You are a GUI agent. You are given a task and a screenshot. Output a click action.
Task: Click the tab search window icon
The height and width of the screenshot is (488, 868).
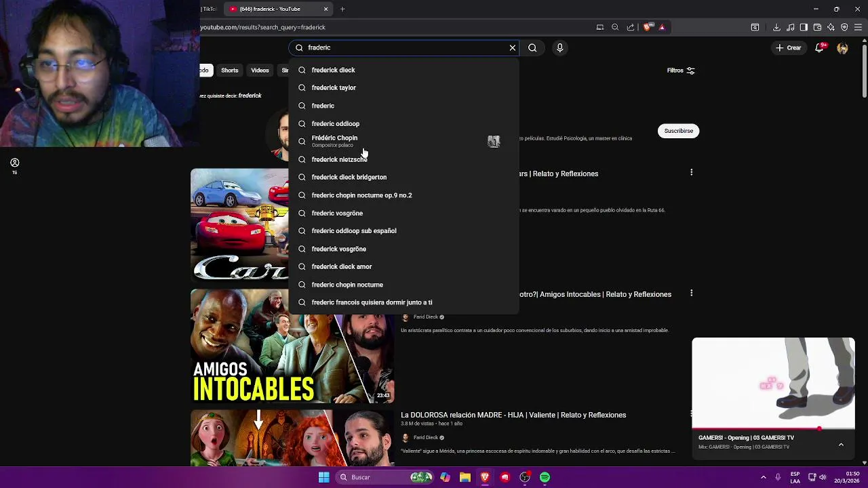pyautogui.click(x=755, y=27)
